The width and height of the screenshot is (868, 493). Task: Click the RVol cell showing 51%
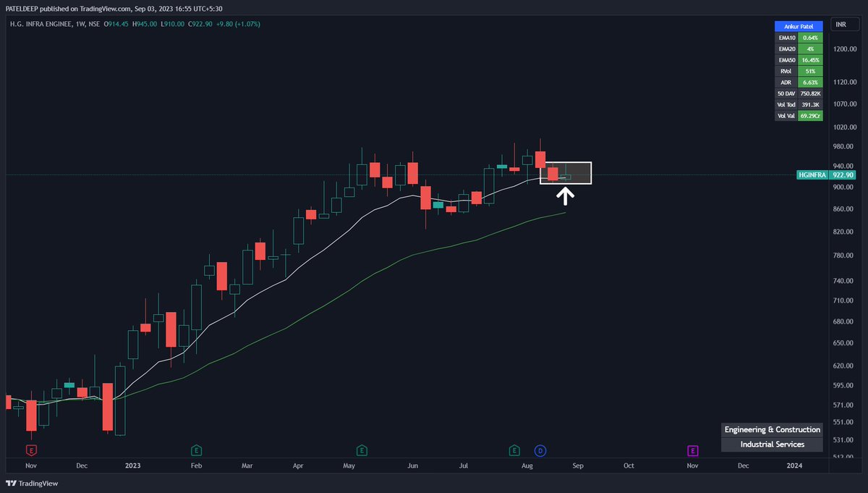click(813, 70)
